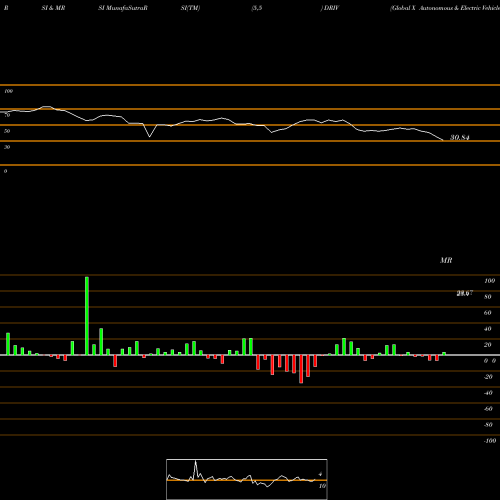Click the '50' label on the RSI axis
500x500 pixels.
pos(7,131)
